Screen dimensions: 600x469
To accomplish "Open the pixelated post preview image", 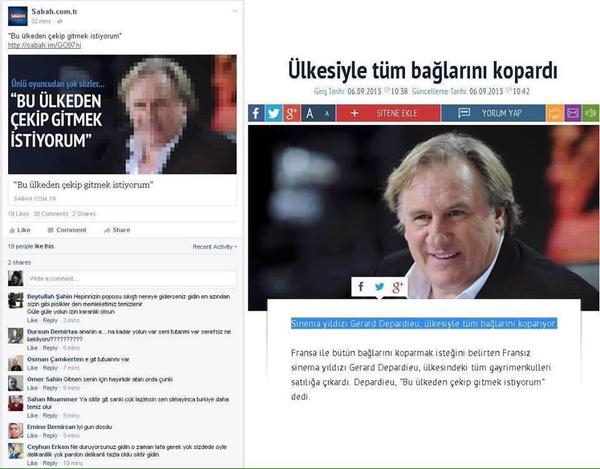I will 122,114.
